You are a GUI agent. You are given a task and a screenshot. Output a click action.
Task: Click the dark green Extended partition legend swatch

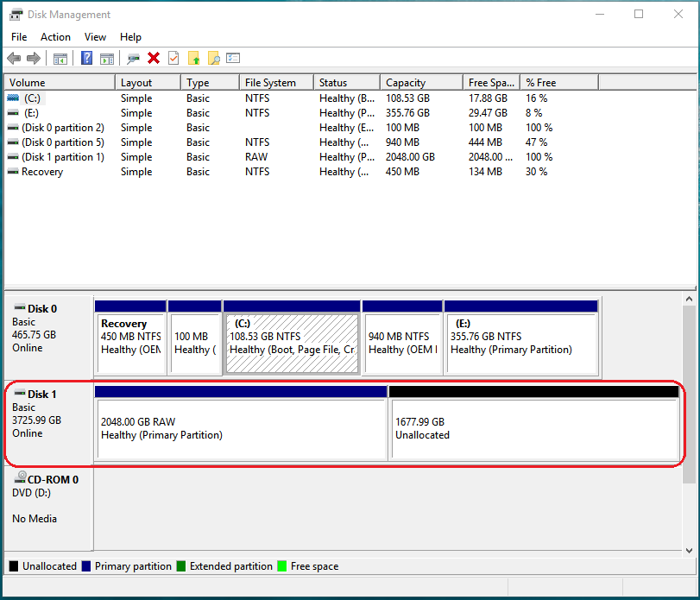(x=180, y=566)
